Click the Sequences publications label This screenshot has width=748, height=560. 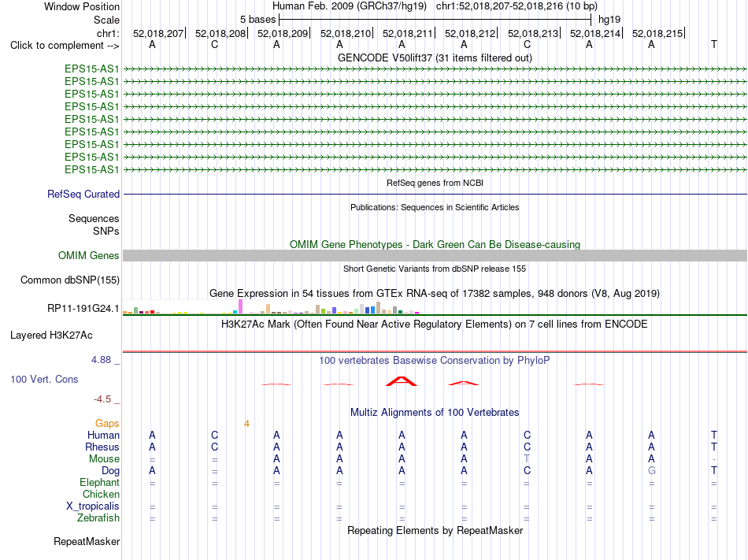[94, 218]
